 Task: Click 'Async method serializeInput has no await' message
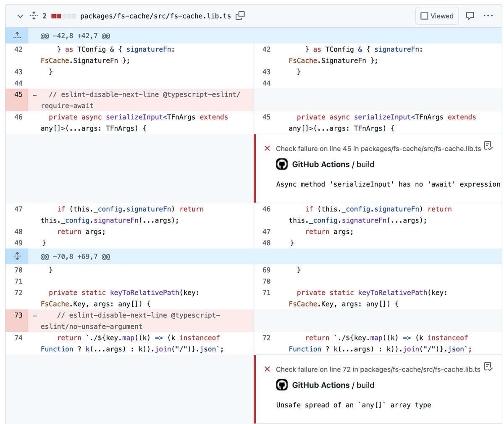[x=388, y=184]
